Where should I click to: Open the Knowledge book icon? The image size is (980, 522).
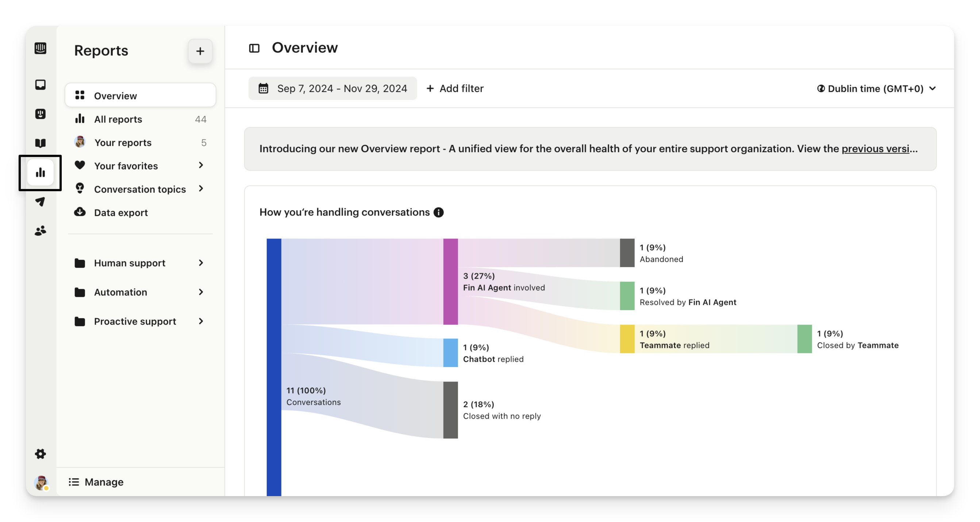click(40, 143)
